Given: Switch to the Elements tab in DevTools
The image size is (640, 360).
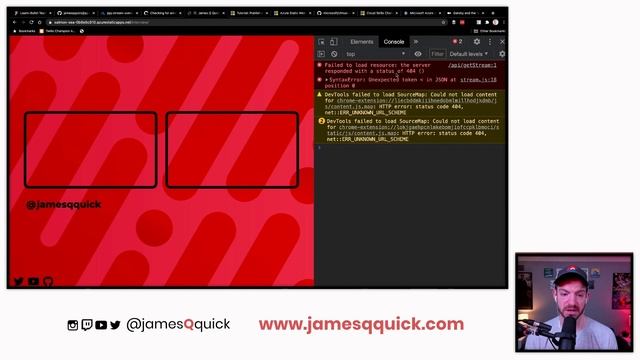Looking at the screenshot, I should [x=362, y=42].
